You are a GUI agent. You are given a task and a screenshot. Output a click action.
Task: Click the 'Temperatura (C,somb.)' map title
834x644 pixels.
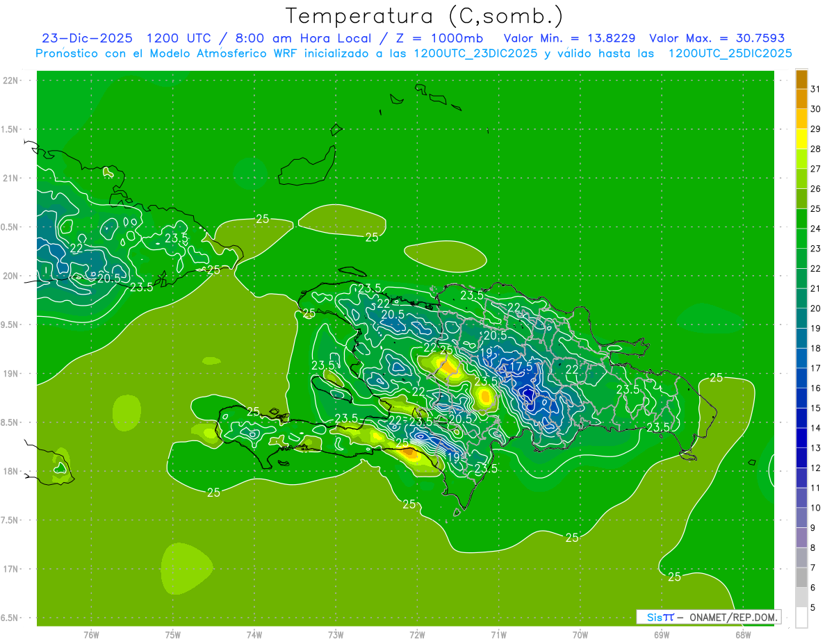coord(424,15)
